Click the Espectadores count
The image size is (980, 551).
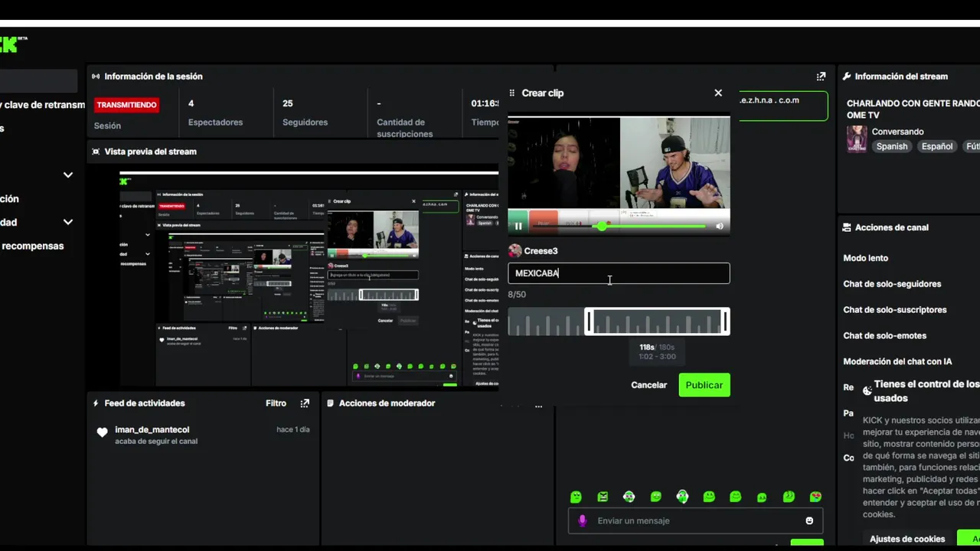(191, 103)
